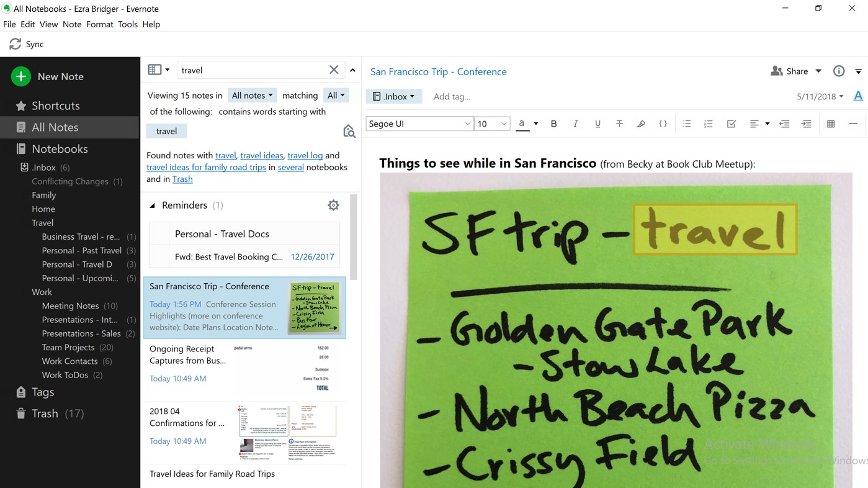Viewport: 868px width, 488px height.
Task: Open the Personal - Travel Docs reminder group
Action: click(x=244, y=234)
